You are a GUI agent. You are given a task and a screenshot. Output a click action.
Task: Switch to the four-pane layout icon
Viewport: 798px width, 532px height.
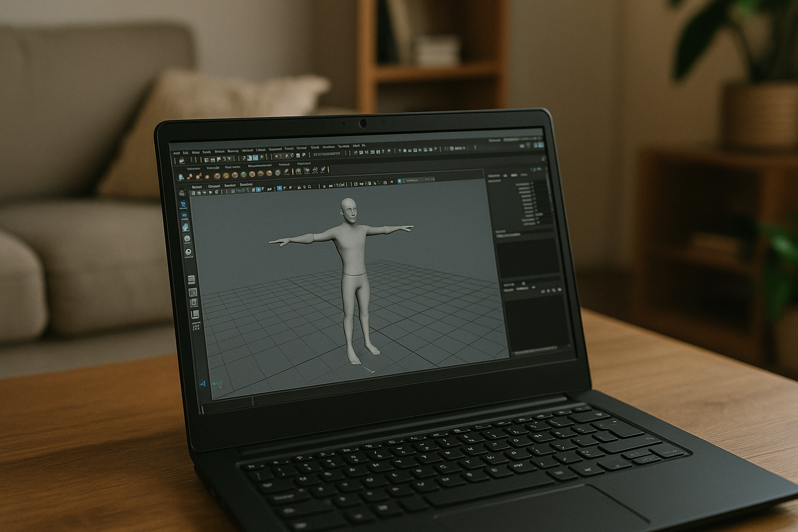coord(193,292)
